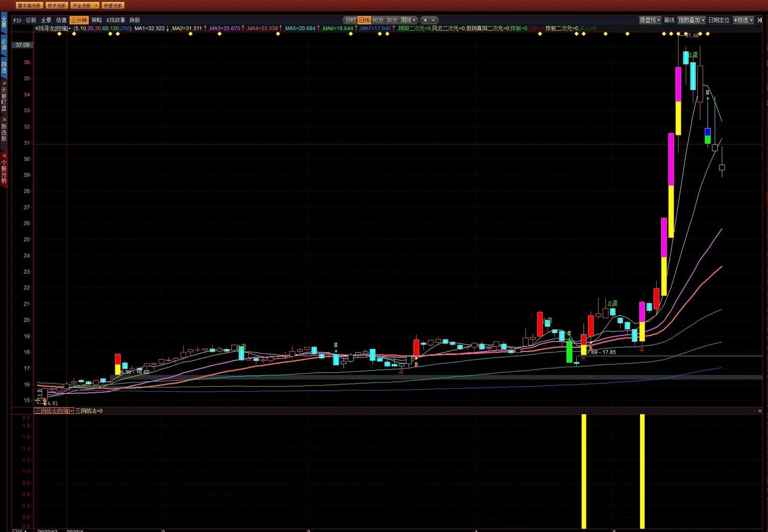The image size is (768, 532).
Task: Open the 全景 side tab
Action: 4,23
